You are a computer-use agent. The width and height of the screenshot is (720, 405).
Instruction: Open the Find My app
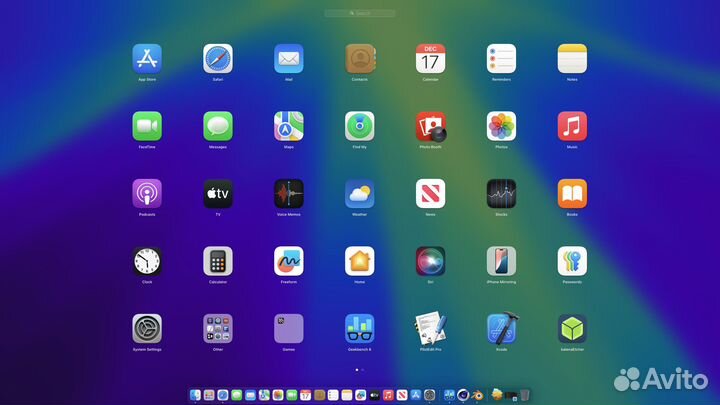click(360, 126)
